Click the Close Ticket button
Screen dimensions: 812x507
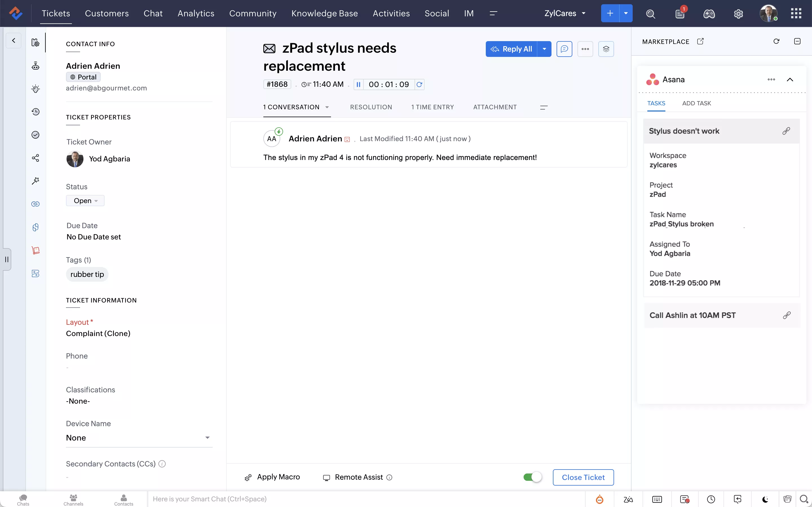(583, 477)
